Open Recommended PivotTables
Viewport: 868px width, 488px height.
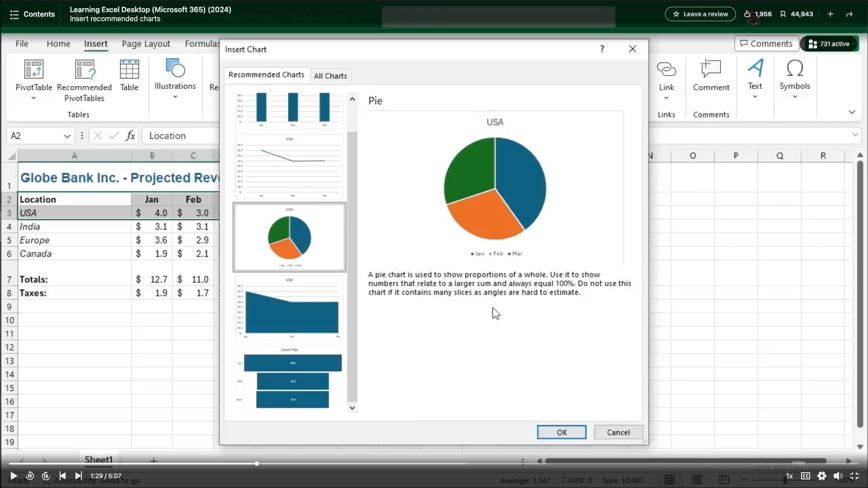click(84, 81)
